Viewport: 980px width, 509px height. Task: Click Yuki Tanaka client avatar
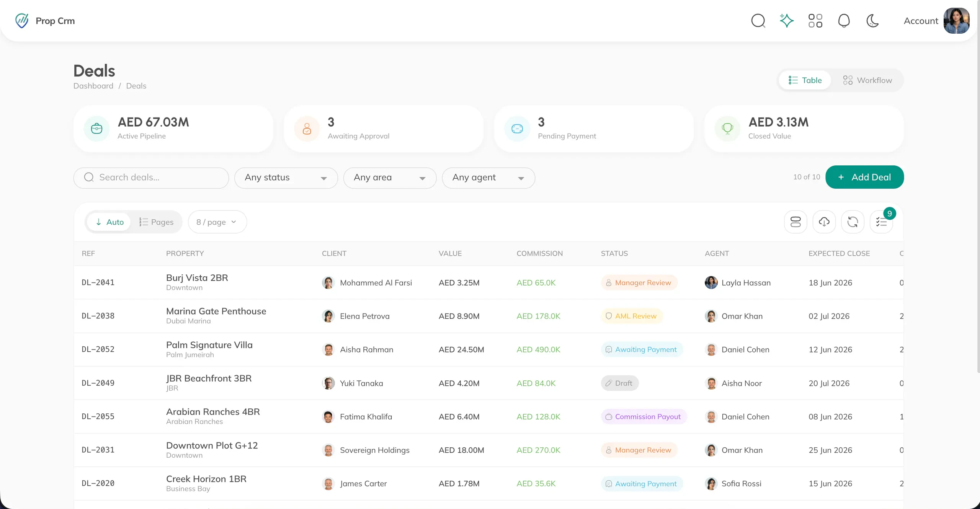(x=328, y=383)
